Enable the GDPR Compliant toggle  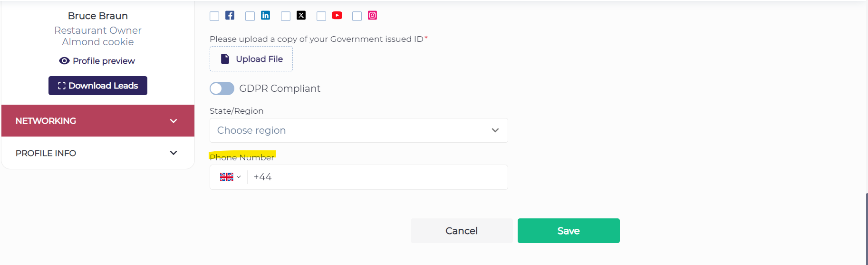222,88
